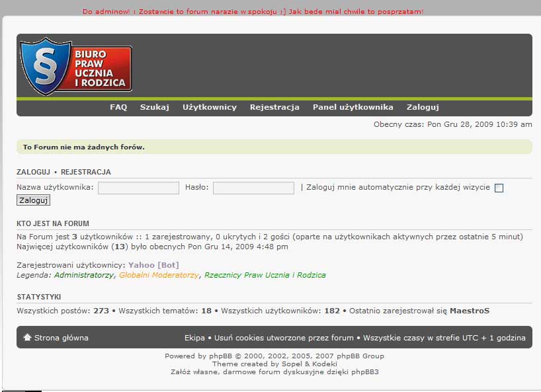This screenshot has width=541, height=392.
Task: Open the Yahoo [Bot] user profile
Action: pyautogui.click(x=153, y=265)
